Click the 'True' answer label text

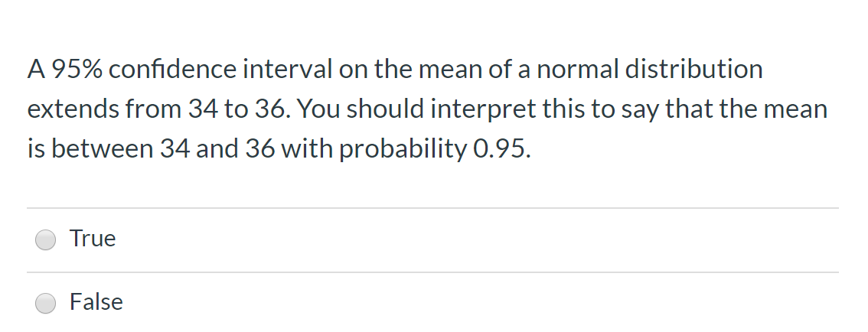tap(93, 239)
